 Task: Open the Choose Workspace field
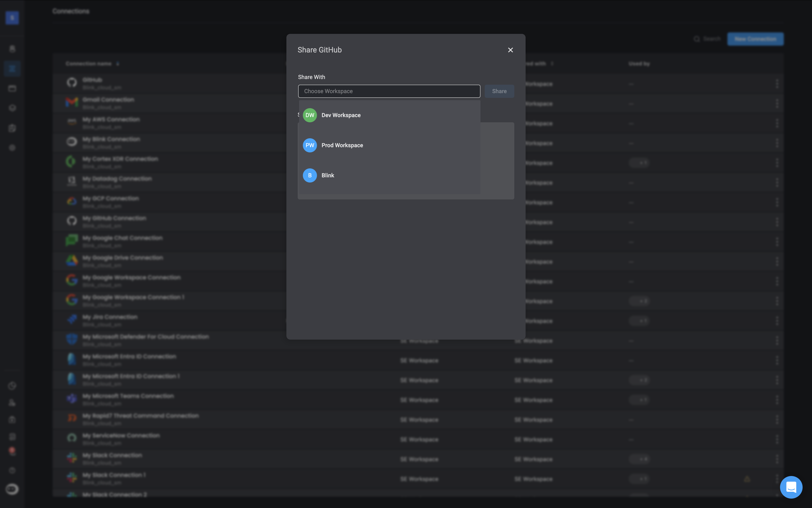389,91
